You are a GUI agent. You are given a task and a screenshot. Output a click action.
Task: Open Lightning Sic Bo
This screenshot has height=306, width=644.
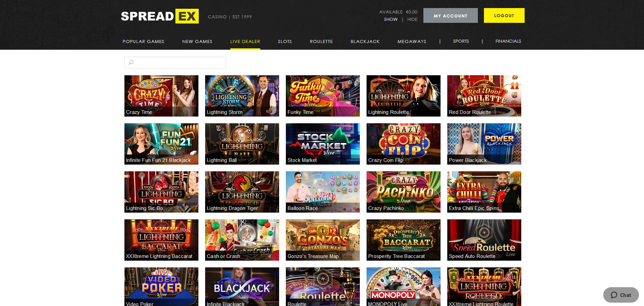coord(161,192)
